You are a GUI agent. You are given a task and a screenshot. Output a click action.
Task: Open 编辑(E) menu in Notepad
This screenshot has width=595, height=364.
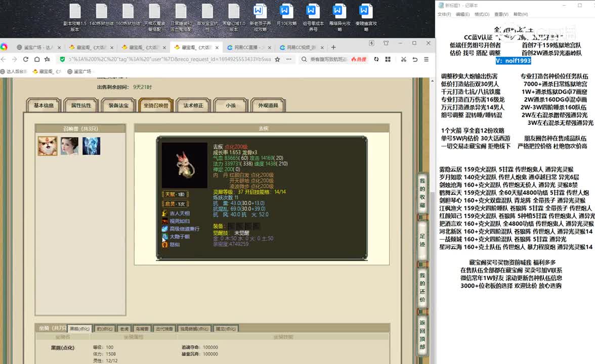tap(462, 14)
